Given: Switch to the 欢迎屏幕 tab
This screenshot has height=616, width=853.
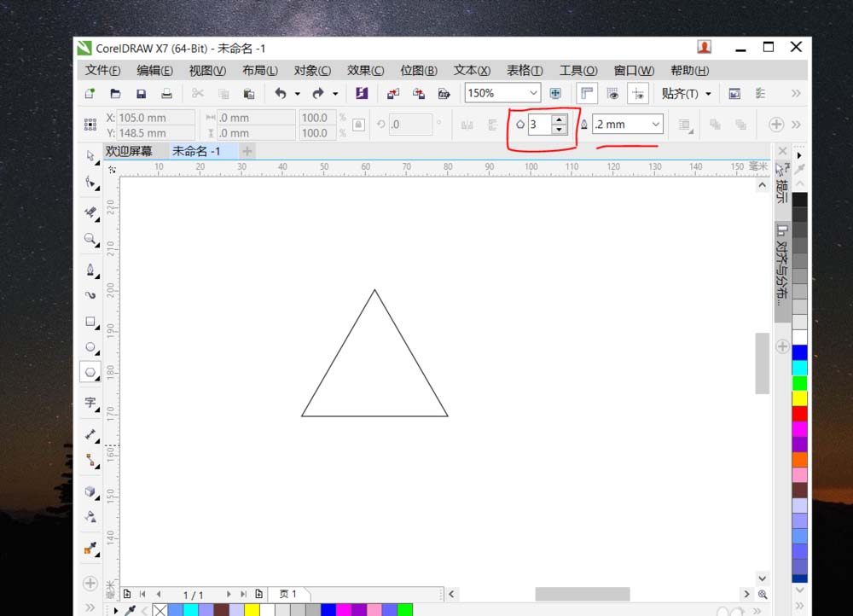Looking at the screenshot, I should [x=130, y=150].
